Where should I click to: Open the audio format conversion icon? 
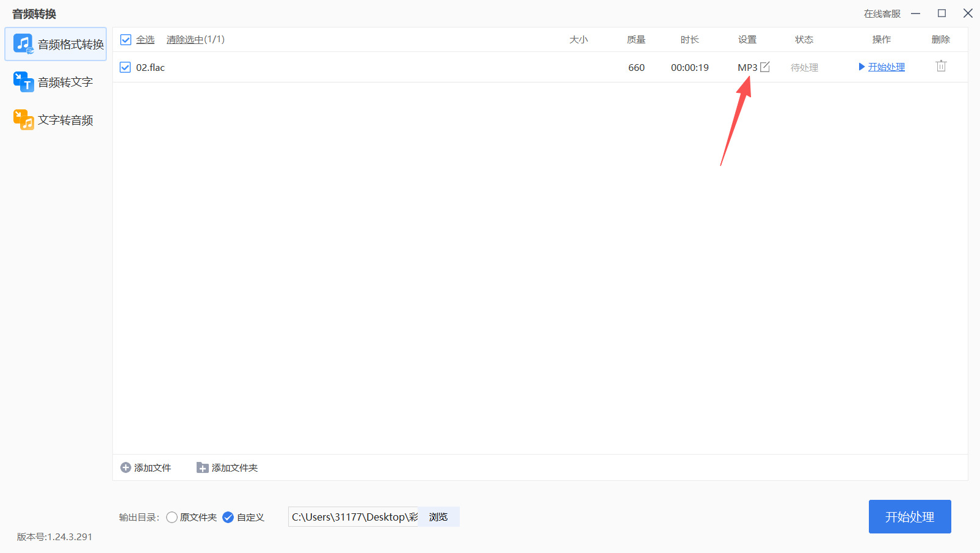(x=23, y=44)
